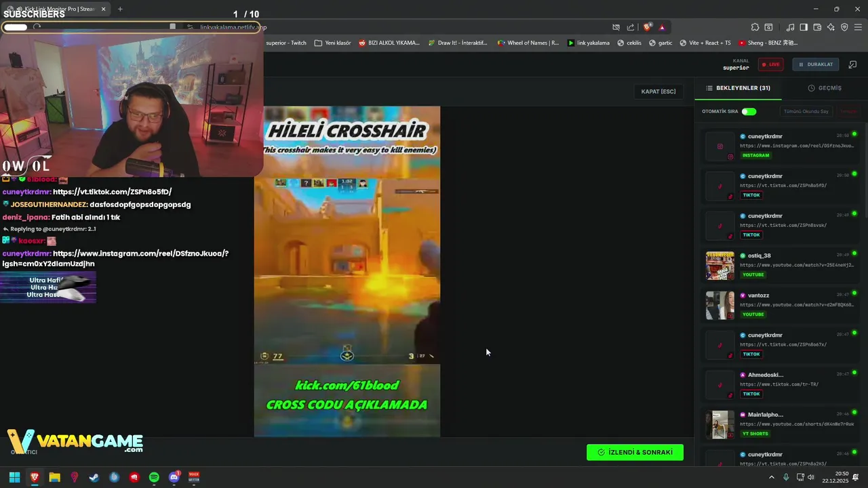Screen dimensions: 868x488
Task: Open File Explorer from the taskbar
Action: pos(54,477)
